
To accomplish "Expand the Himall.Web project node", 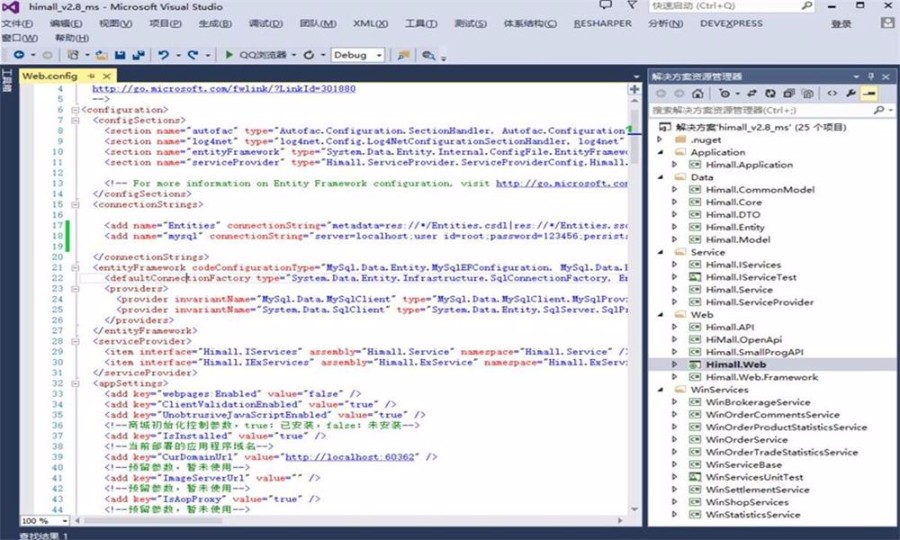I will 674,364.
